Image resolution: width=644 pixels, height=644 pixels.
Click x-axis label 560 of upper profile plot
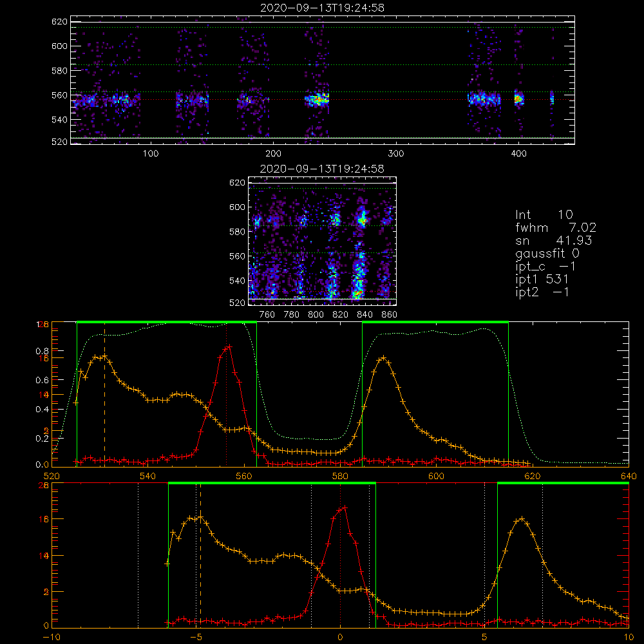pos(244,477)
